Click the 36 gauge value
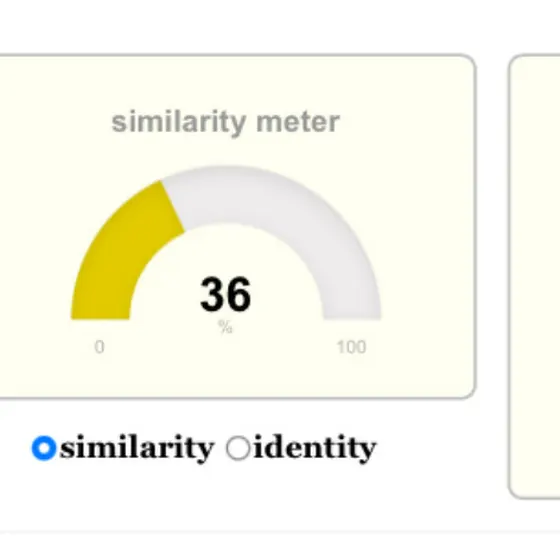The image size is (560, 560). [225, 295]
